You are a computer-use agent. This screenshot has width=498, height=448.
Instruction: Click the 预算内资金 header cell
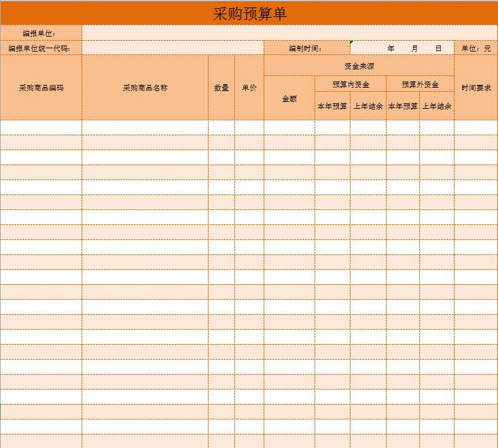(x=351, y=84)
